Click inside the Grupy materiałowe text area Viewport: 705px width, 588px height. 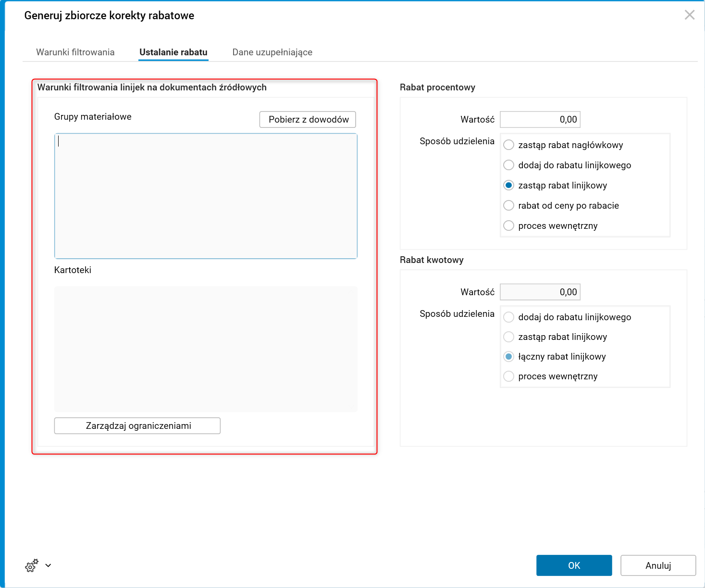[206, 196]
